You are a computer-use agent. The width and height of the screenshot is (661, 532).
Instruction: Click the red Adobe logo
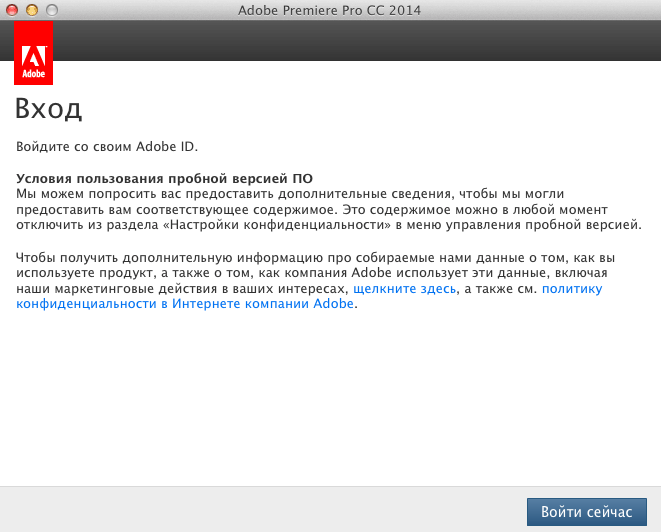click(x=33, y=53)
